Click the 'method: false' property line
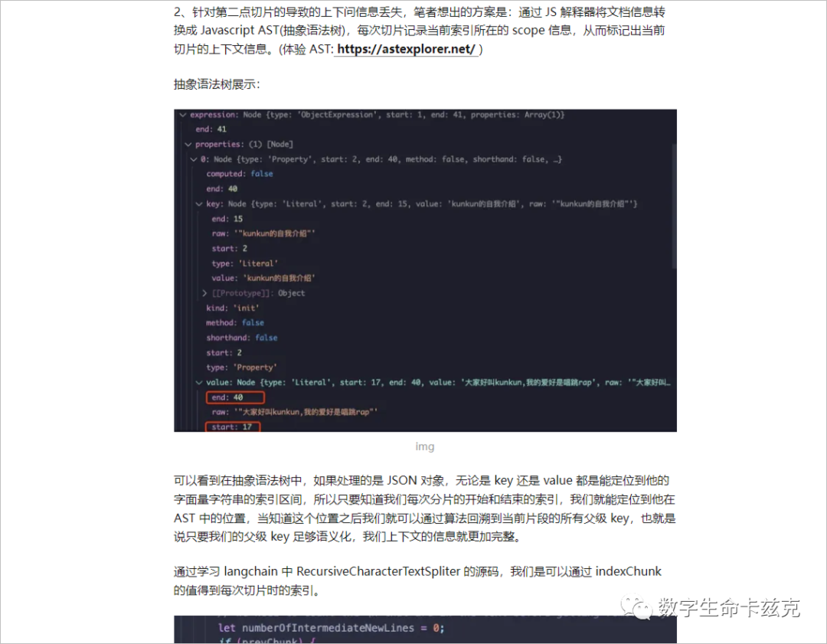 tap(235, 323)
